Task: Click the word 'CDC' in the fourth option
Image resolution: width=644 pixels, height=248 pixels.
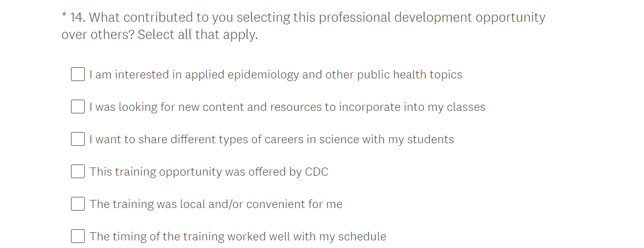Action: pyautogui.click(x=316, y=172)
